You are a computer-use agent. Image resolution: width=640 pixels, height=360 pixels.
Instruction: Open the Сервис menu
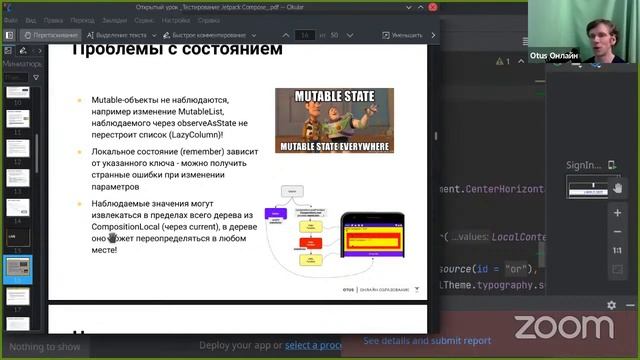tap(144, 20)
